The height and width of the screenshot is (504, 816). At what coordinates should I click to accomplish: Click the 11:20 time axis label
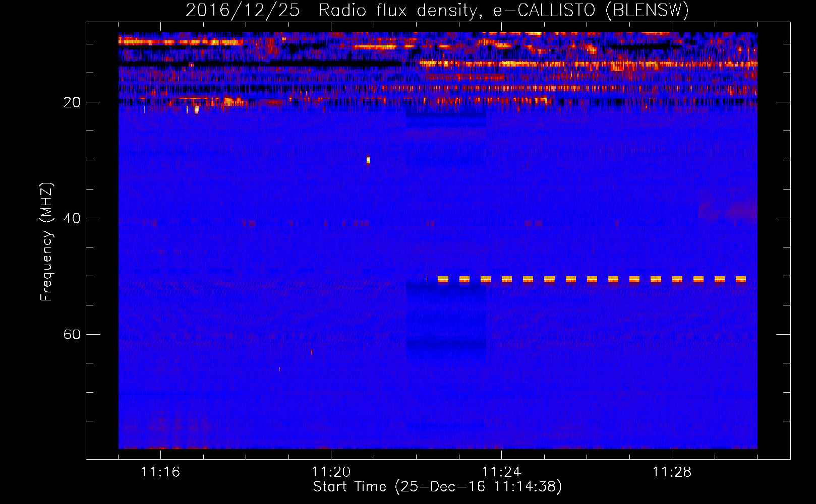pyautogui.click(x=331, y=472)
